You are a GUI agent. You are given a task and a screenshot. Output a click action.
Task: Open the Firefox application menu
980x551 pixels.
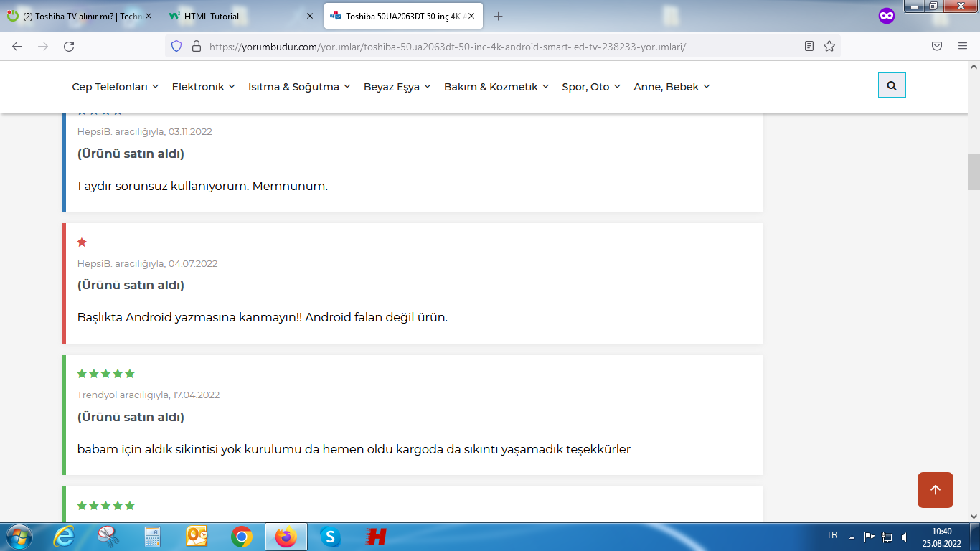point(963,46)
